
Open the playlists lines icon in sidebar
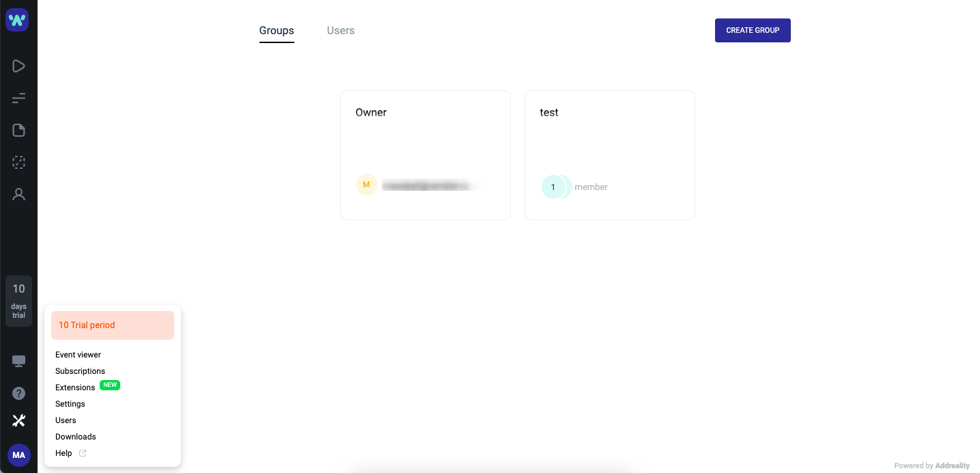click(18, 98)
